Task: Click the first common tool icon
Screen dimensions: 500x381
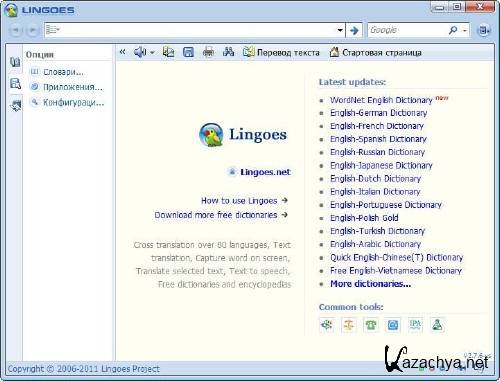Action: (327, 324)
